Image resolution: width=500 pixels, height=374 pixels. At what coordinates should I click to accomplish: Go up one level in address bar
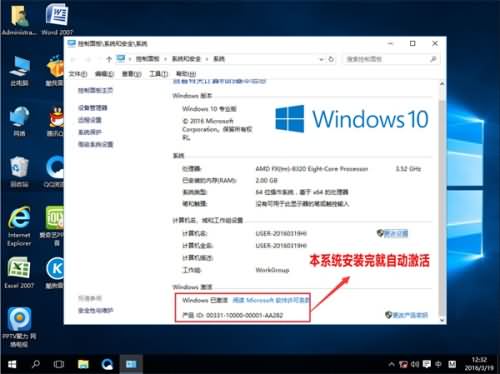[109, 59]
